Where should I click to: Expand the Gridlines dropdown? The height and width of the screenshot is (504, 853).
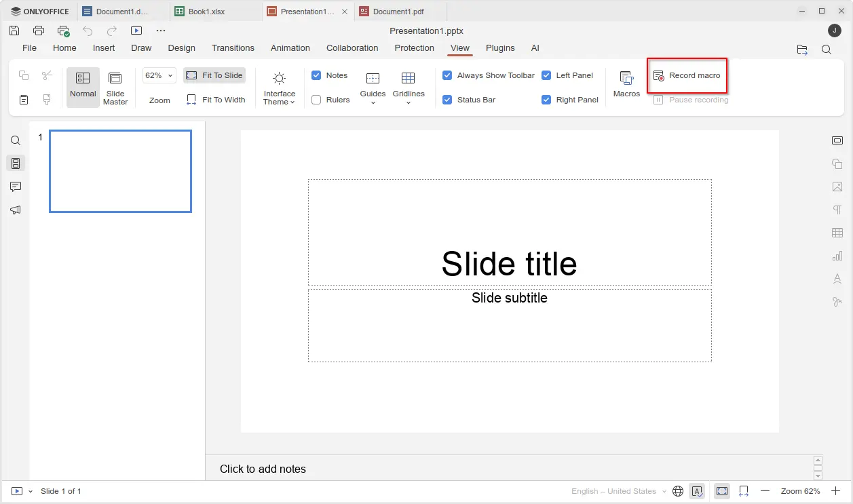[x=408, y=88]
